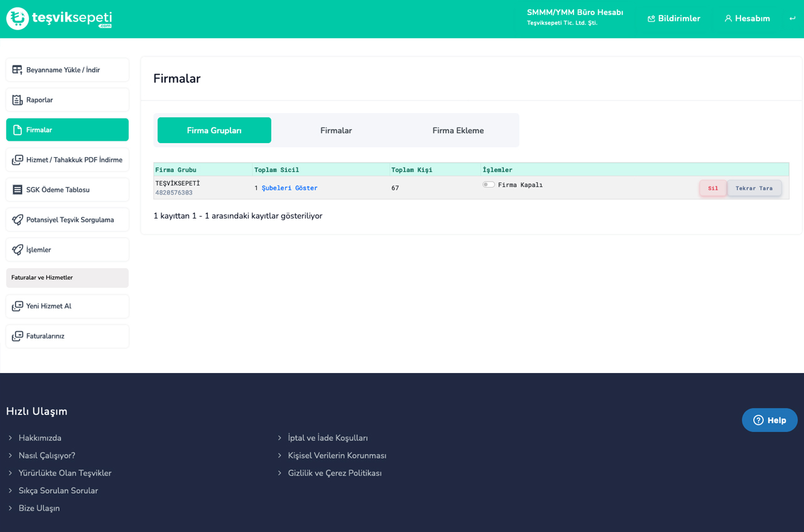Open Beyanname Yükle / İndir icon
Image resolution: width=804 pixels, height=532 pixels.
point(18,70)
